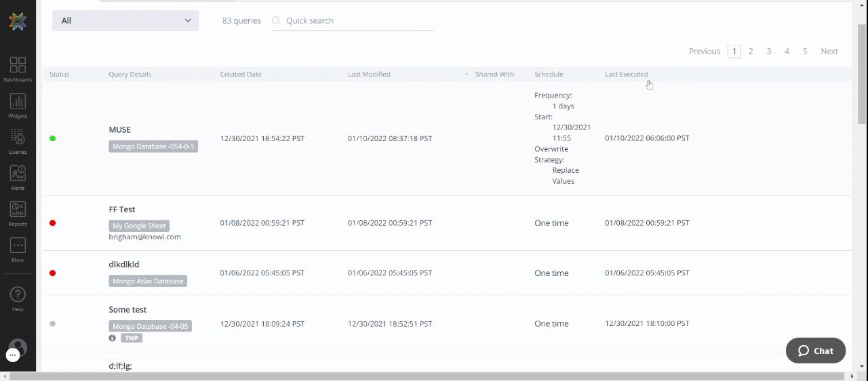This screenshot has width=868, height=381.
Task: Open Dashboards in the sidebar
Action: click(18, 69)
